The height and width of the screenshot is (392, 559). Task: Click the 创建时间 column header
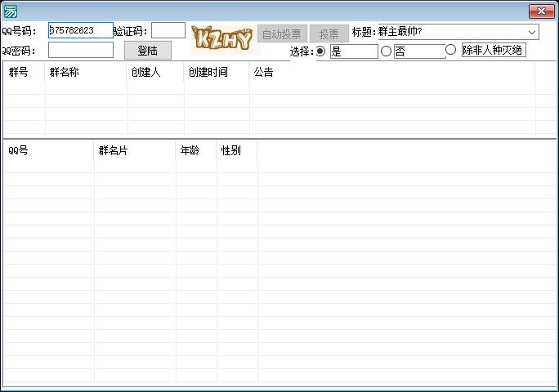click(x=217, y=73)
